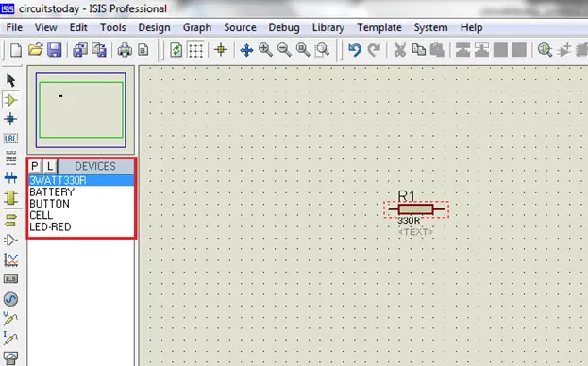
Task: Open the Tools menu
Action: coord(113,27)
